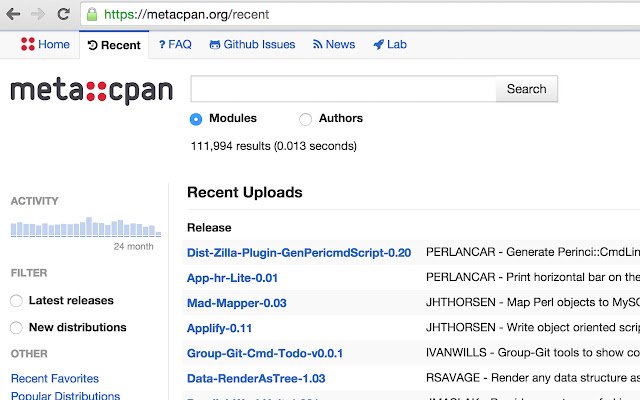This screenshot has height=400, width=640.
Task: Click the Search button
Action: pos(527,89)
